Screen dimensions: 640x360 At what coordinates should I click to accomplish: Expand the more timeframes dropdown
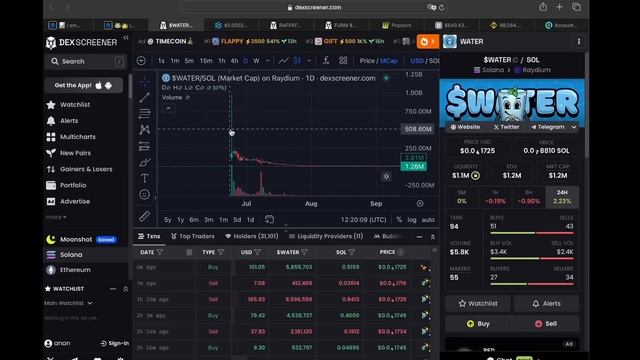pos(268,61)
